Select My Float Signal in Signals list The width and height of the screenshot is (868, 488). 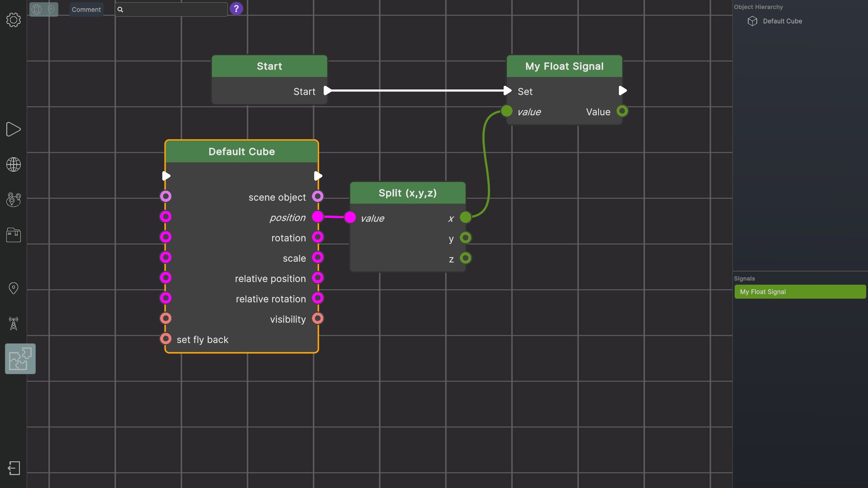click(800, 292)
